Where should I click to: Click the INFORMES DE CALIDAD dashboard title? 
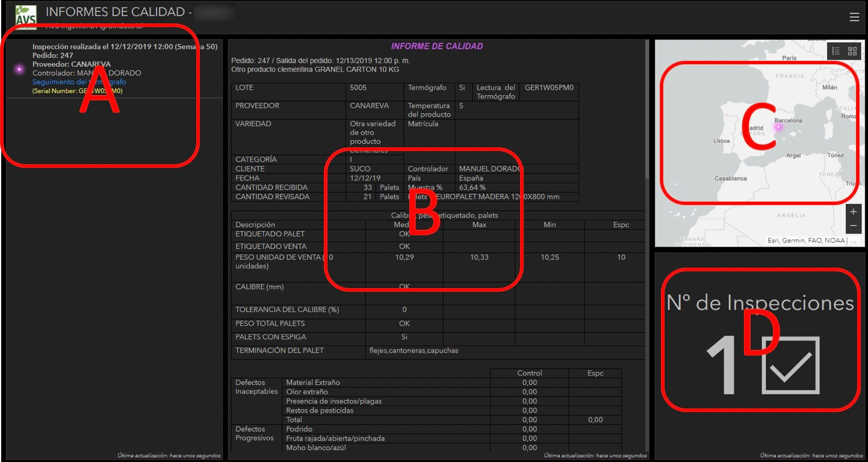point(115,12)
